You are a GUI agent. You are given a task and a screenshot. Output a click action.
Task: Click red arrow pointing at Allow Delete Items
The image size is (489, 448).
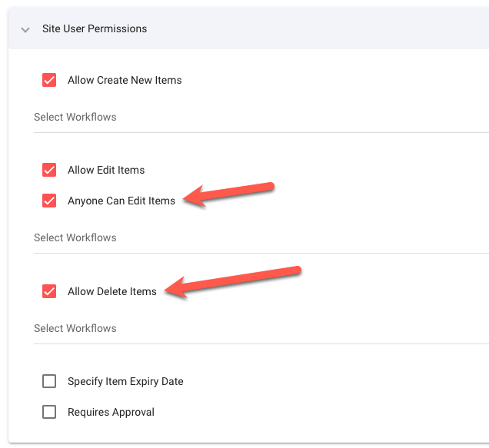tap(233, 282)
